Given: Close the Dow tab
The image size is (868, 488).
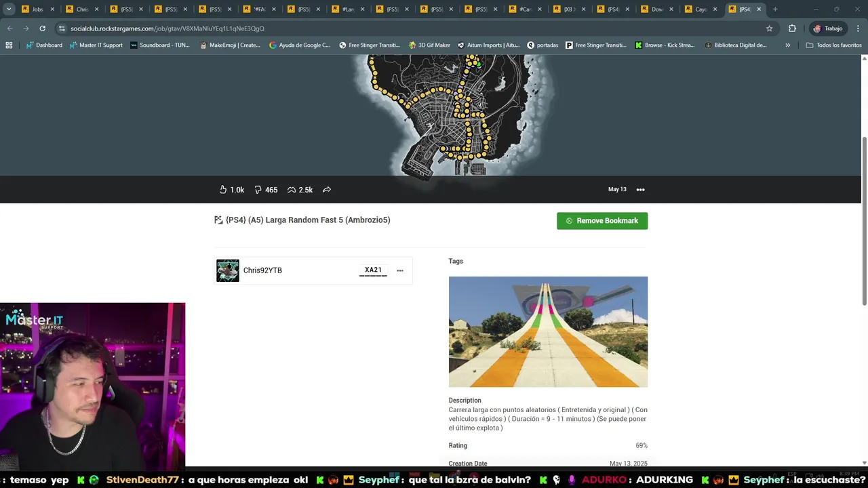Looking at the screenshot, I should coord(671,9).
